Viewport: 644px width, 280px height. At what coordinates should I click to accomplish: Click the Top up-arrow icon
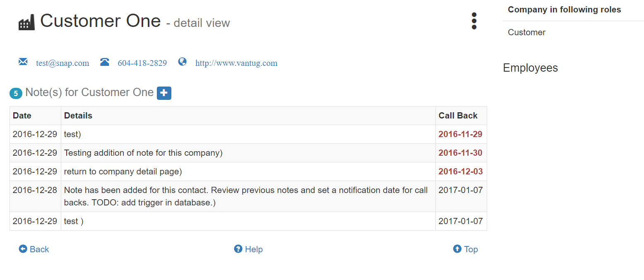[457, 249]
